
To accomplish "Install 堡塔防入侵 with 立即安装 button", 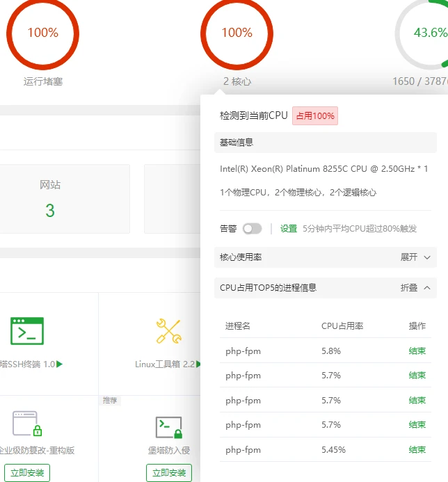I will pyautogui.click(x=168, y=473).
